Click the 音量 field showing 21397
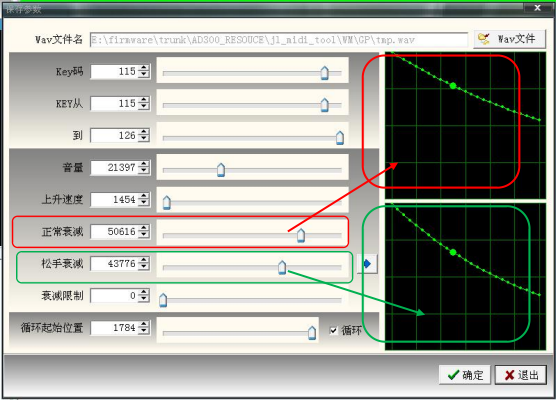This screenshot has width=556, height=400. coord(114,167)
